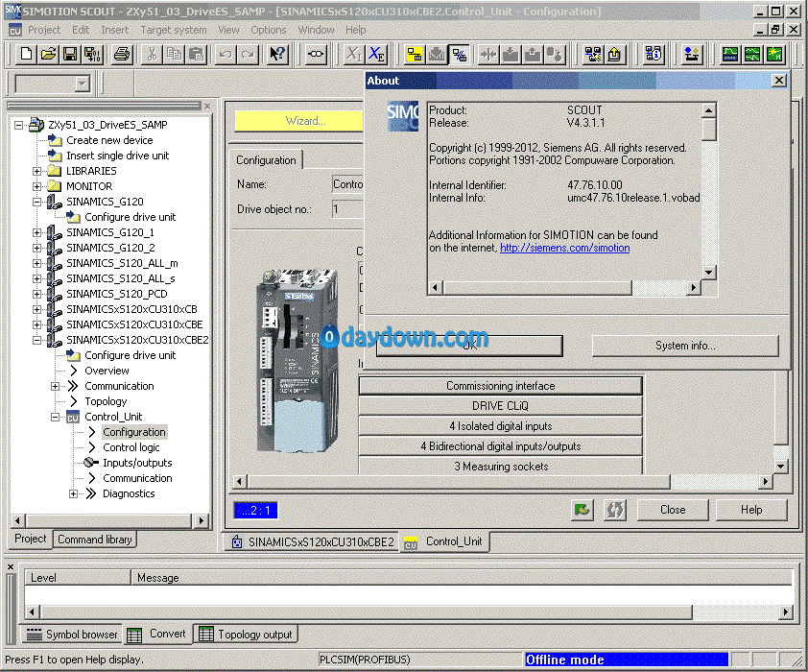Select the Topology tree item
The image size is (808, 672).
coord(106,401)
